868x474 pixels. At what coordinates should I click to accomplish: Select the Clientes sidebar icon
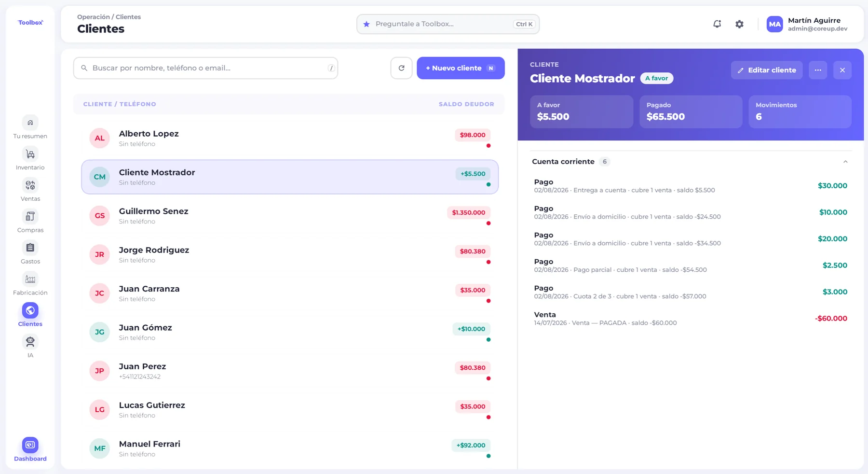coord(30,310)
